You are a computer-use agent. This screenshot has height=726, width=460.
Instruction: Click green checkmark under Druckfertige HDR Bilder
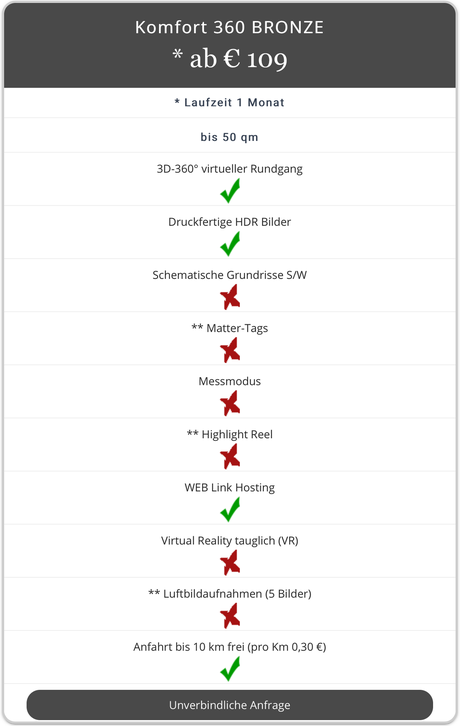click(x=230, y=244)
